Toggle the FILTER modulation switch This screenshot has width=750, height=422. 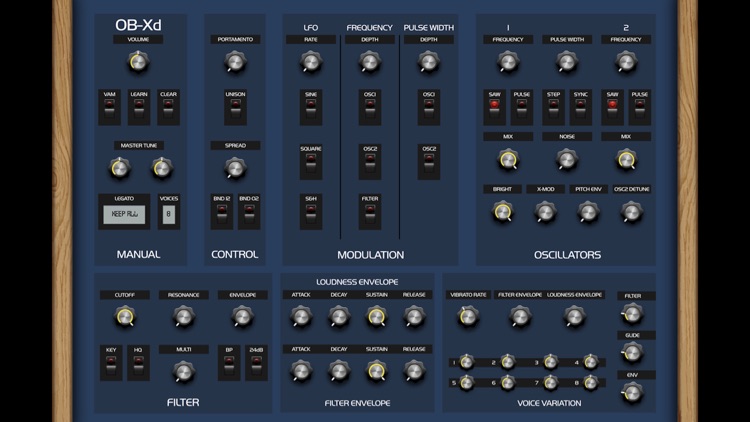[370, 213]
